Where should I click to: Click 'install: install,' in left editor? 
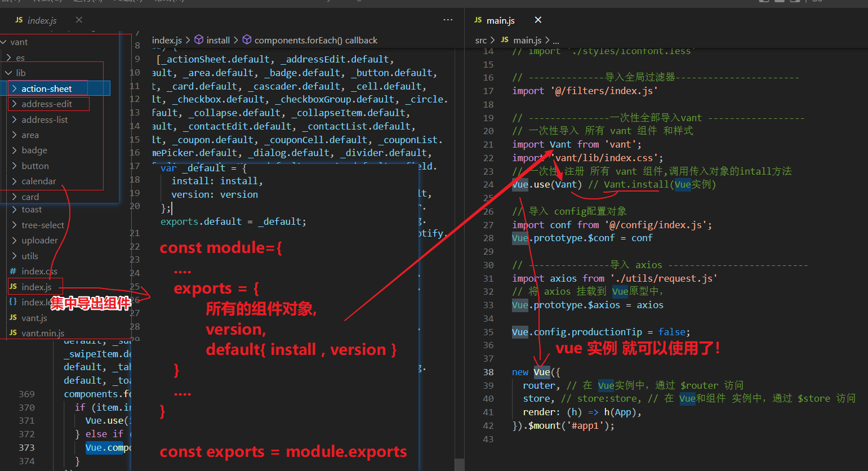(217, 181)
